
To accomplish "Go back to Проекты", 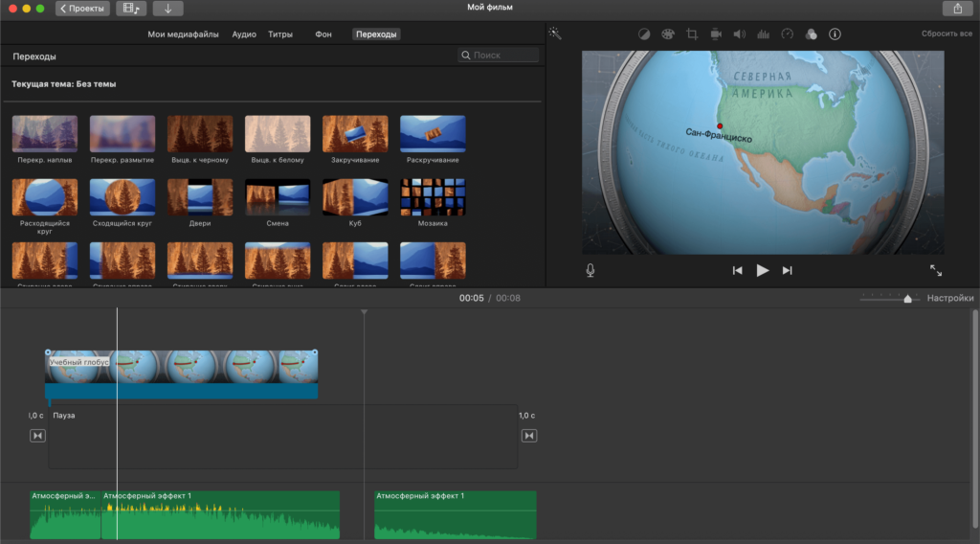I will (82, 9).
